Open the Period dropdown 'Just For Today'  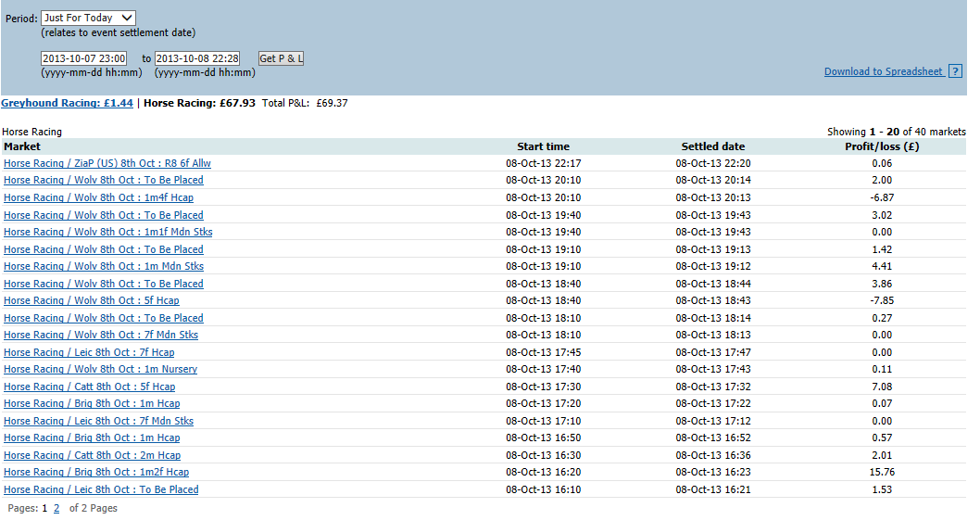coord(88,19)
